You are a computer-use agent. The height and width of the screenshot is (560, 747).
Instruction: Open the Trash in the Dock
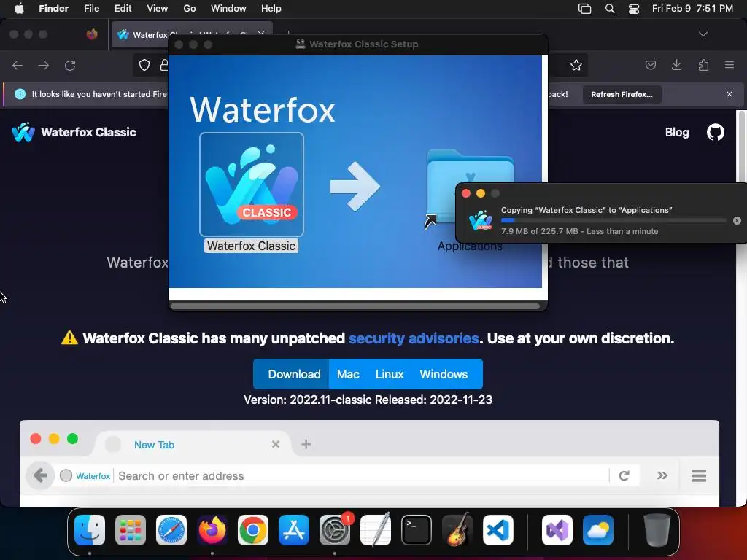[657, 530]
